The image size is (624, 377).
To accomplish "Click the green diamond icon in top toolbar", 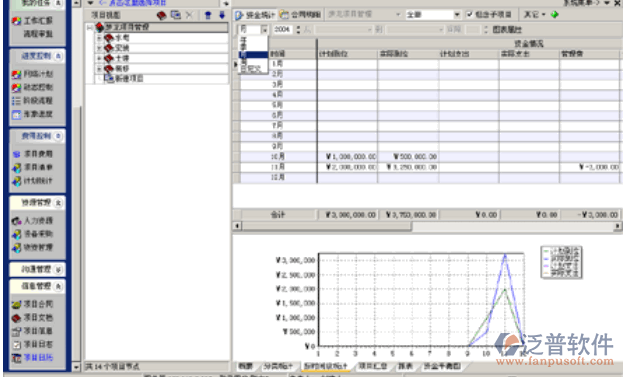I will click(x=554, y=15).
